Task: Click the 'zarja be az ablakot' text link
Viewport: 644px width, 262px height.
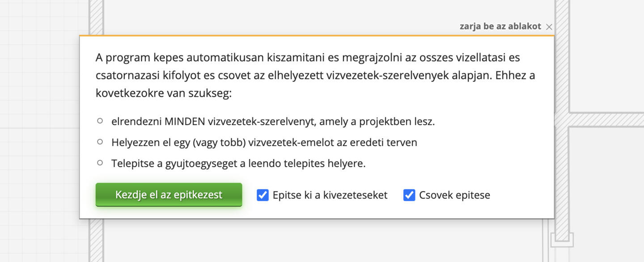Action: [500, 26]
